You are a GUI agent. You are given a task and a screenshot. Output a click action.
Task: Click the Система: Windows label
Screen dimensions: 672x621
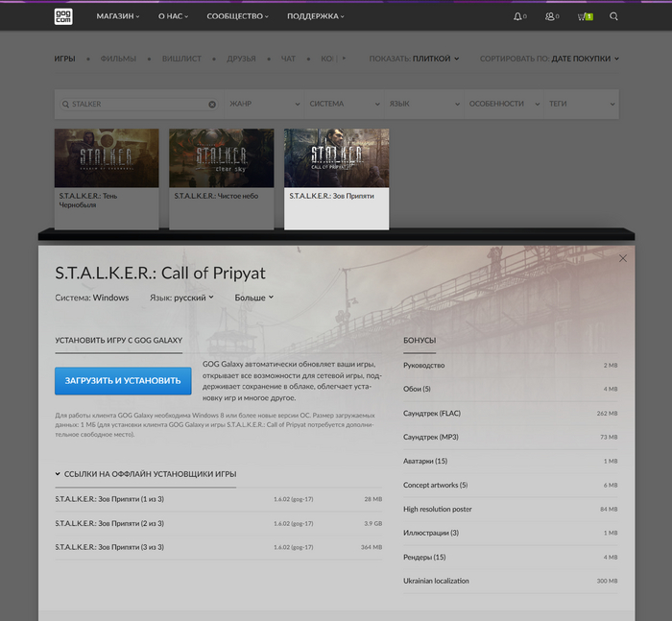pos(92,298)
